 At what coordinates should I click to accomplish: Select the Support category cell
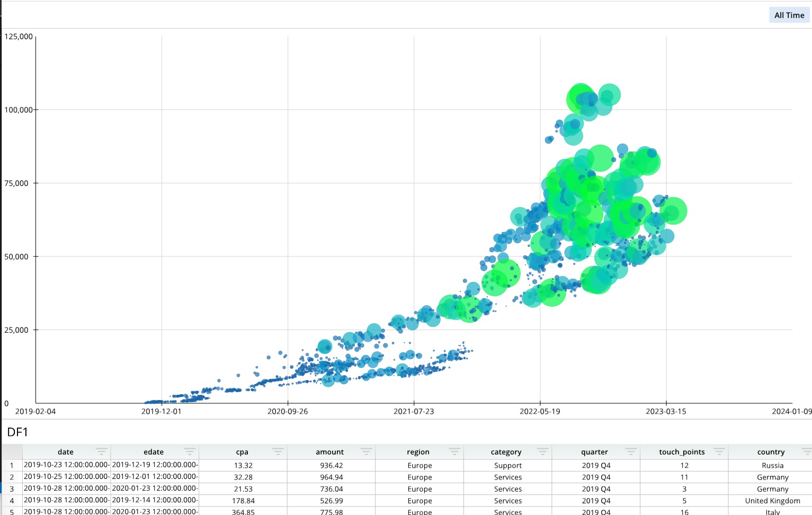(508, 465)
